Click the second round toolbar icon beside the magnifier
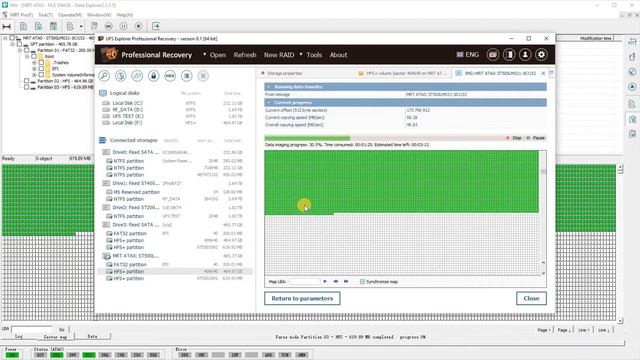 [121, 76]
